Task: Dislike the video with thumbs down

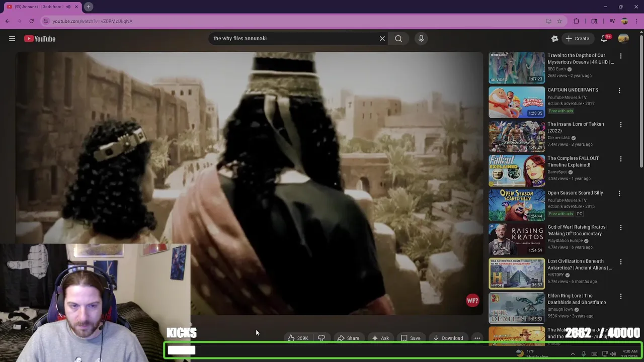Action: coord(321,338)
